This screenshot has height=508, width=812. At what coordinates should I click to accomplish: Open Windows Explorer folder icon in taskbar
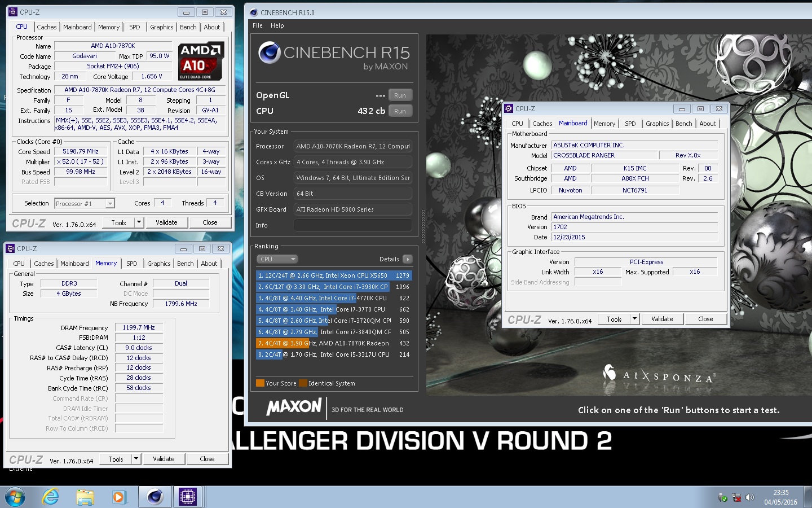85,497
